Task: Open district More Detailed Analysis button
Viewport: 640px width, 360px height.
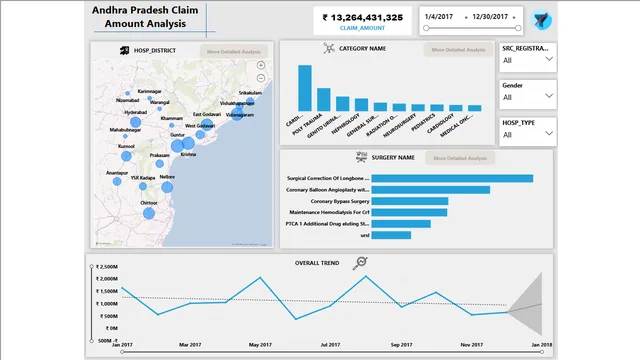Action: coord(233,51)
